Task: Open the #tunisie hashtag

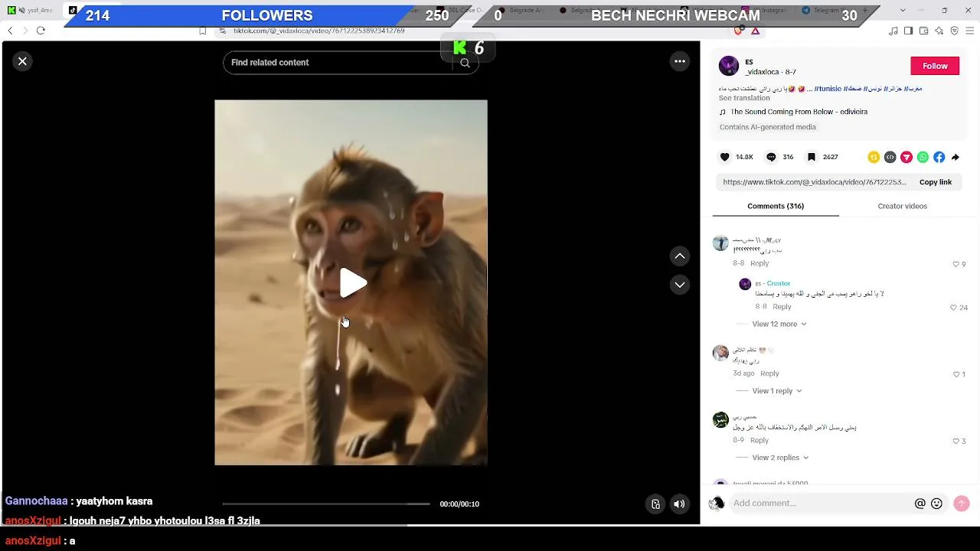Action: [827, 89]
